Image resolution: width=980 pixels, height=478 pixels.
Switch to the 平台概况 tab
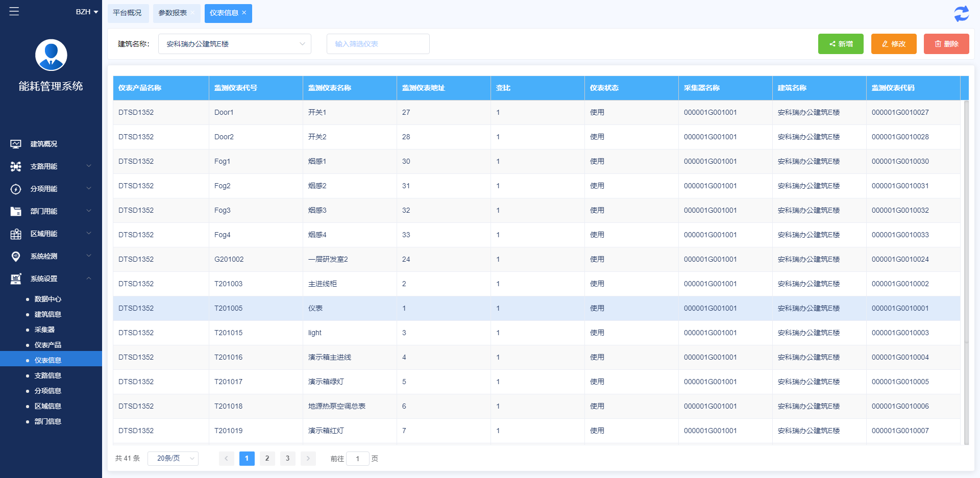128,13
